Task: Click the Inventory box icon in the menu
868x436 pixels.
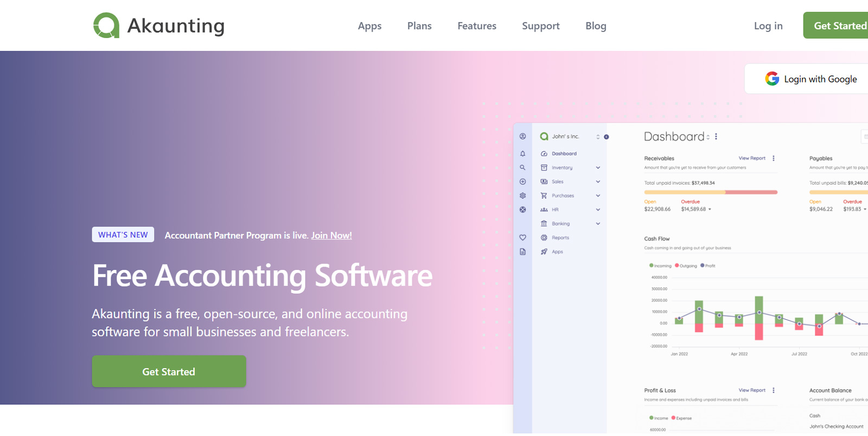Action: pos(544,168)
